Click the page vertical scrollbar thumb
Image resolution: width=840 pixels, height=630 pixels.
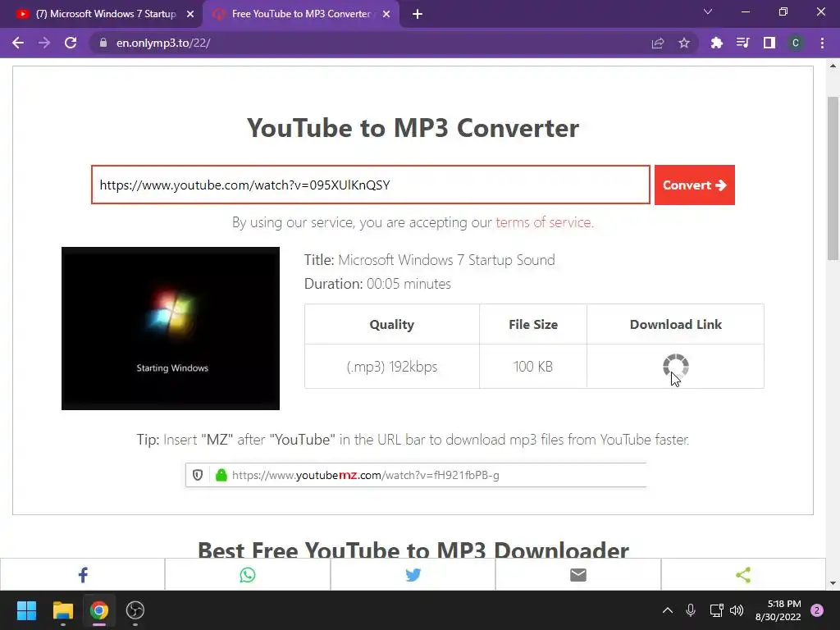(x=833, y=177)
